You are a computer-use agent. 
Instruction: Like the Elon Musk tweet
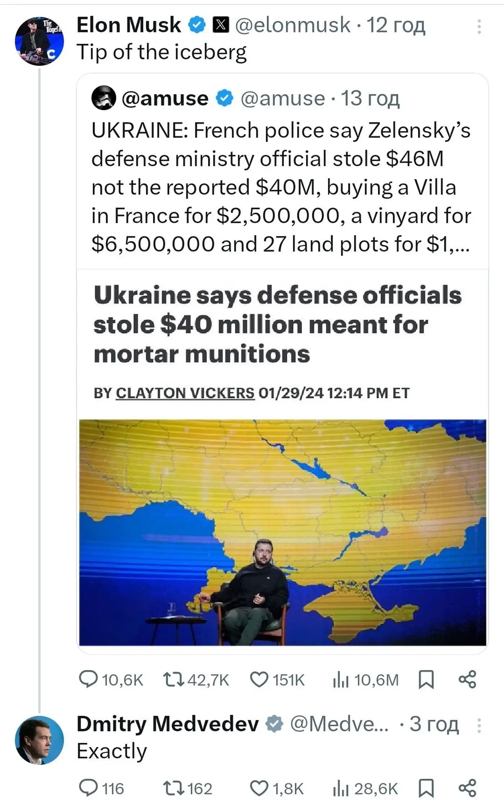[x=259, y=680]
